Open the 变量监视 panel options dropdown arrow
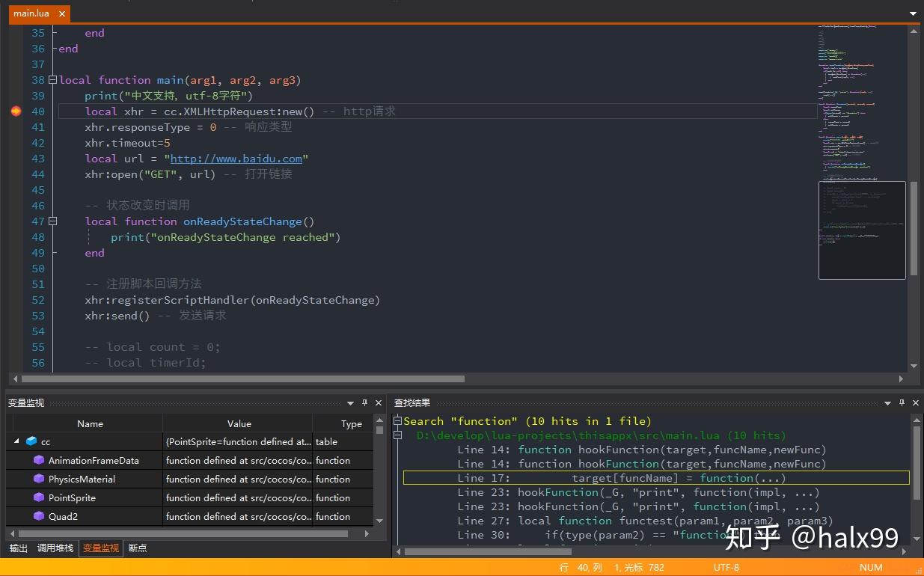Image resolution: width=924 pixels, height=576 pixels. (350, 403)
